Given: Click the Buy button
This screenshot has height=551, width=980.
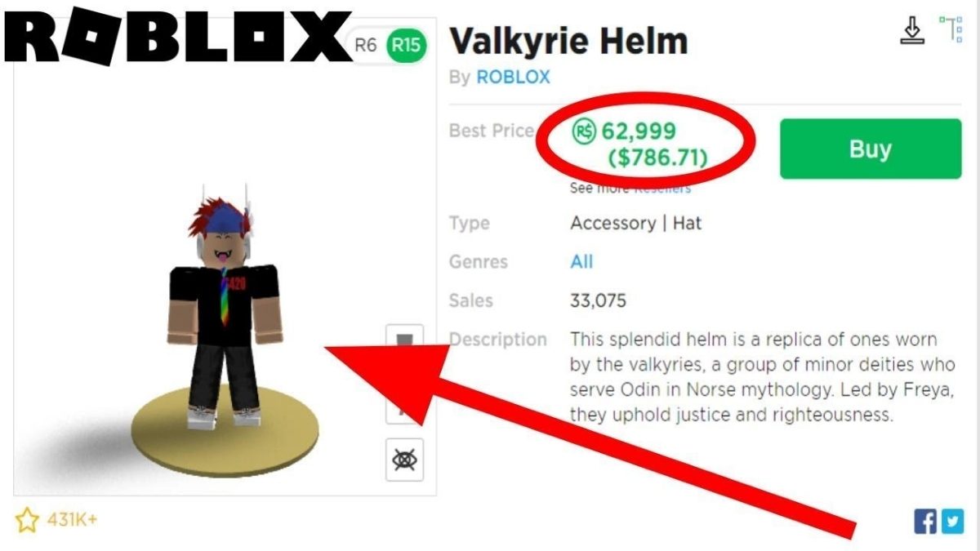Looking at the screenshot, I should [871, 149].
